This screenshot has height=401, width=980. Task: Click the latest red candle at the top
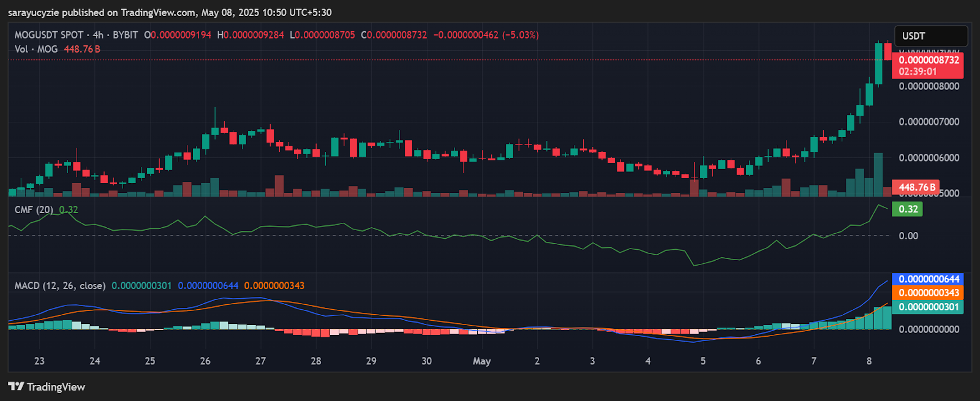pos(888,51)
